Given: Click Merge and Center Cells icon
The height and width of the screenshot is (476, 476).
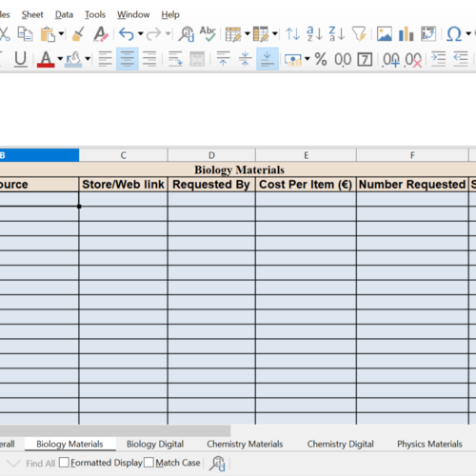Looking at the screenshot, I should click(197, 59).
